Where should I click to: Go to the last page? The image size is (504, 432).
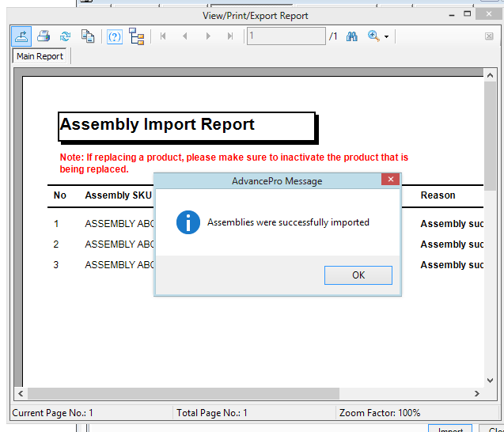click(x=230, y=36)
